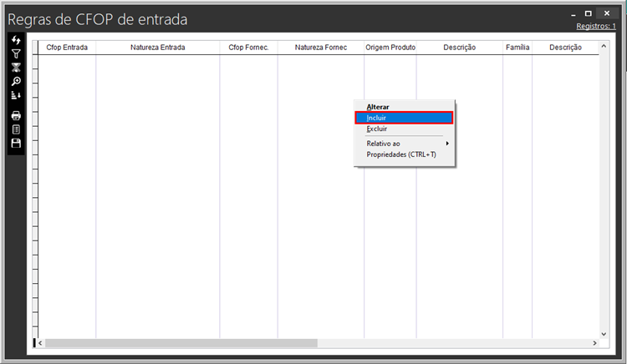
Task: Click the refresh arrows icon in sidebar
Action: click(16, 40)
